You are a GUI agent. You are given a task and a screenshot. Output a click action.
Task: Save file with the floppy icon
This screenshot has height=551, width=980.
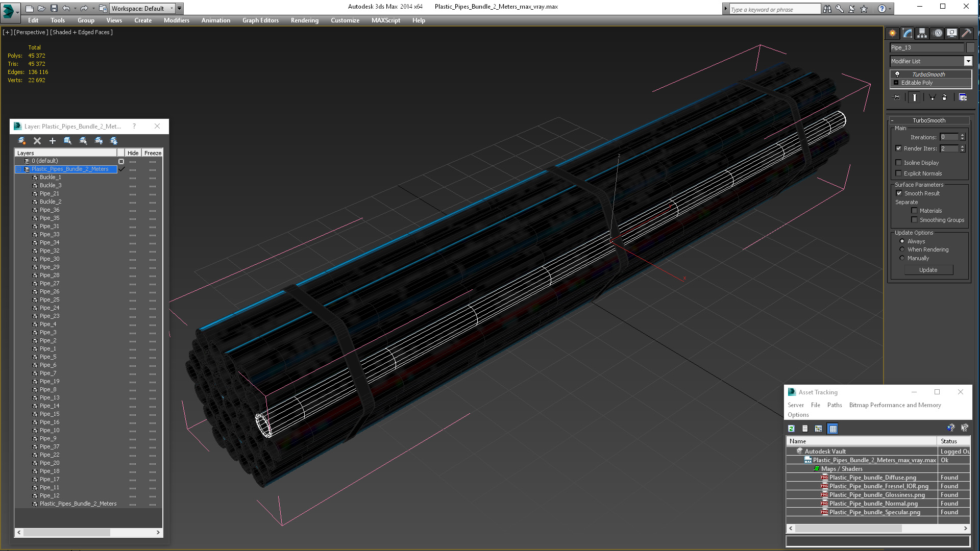point(54,8)
